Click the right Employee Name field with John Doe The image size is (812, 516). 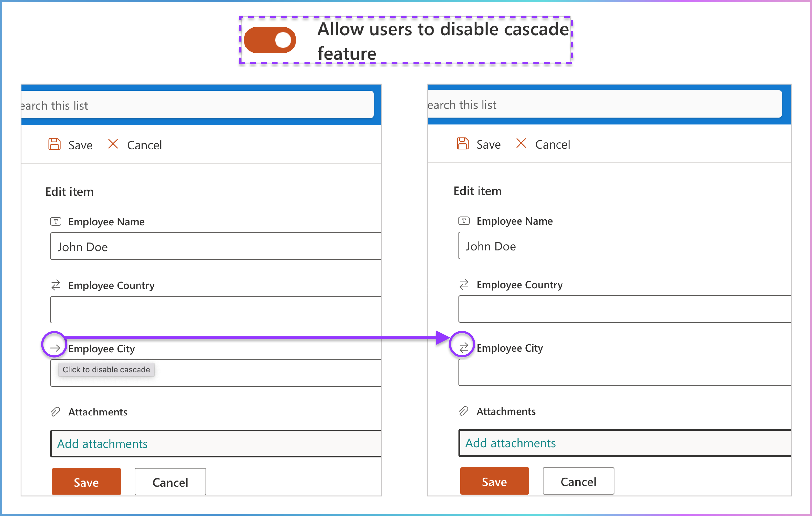click(625, 246)
